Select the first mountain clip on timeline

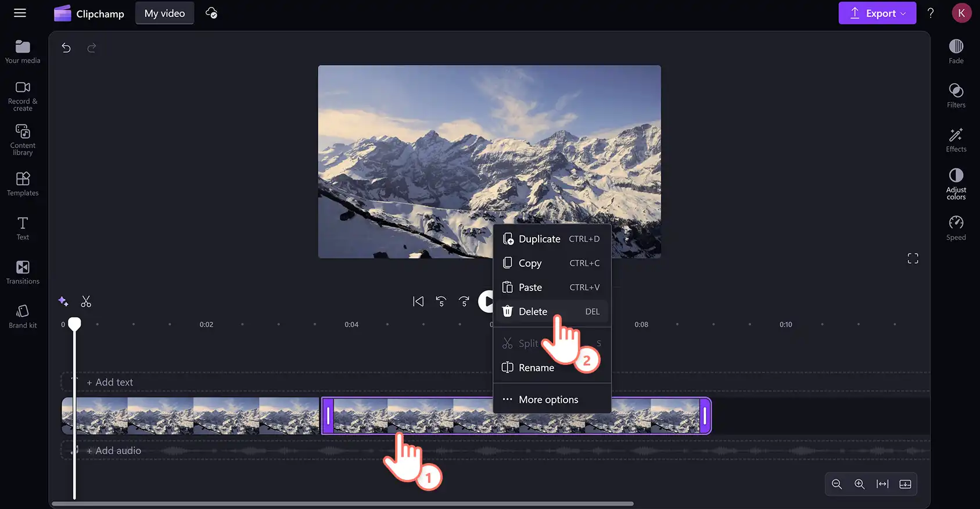coord(191,416)
